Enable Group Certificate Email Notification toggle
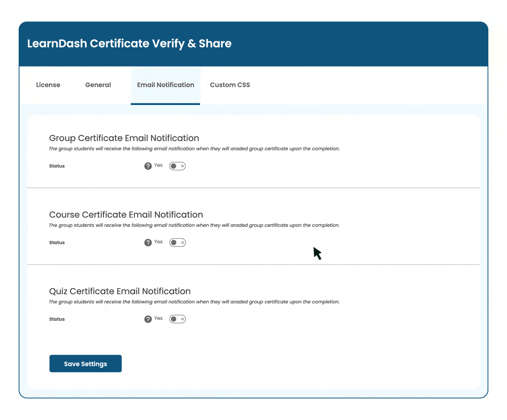The width and height of the screenshot is (507, 420). pyautogui.click(x=177, y=166)
